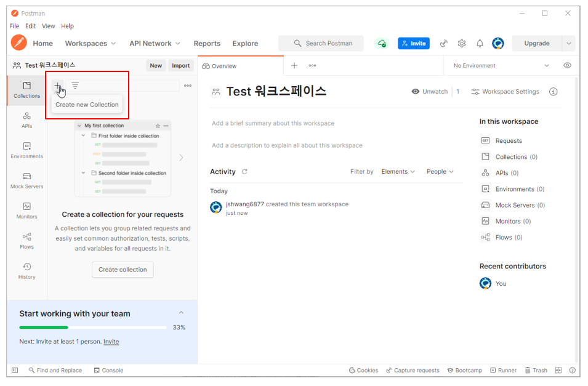The image size is (588, 386).
Task: Open the People filter dropdown
Action: tap(440, 172)
